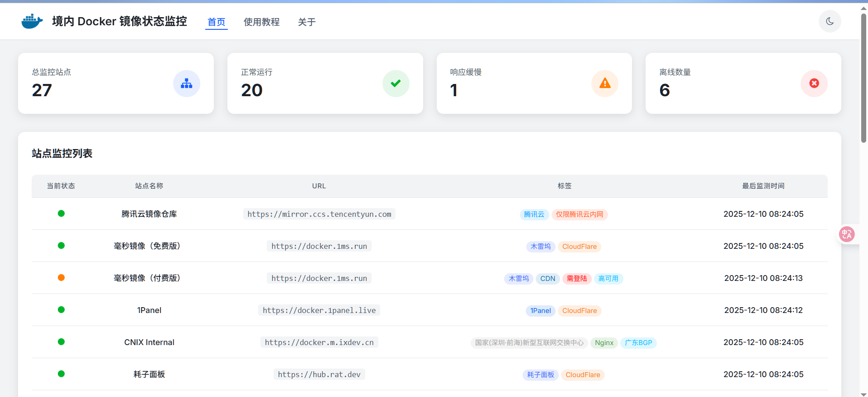Select site name 耗子面板
Image resolution: width=868 pixels, height=397 pixels.
point(149,374)
